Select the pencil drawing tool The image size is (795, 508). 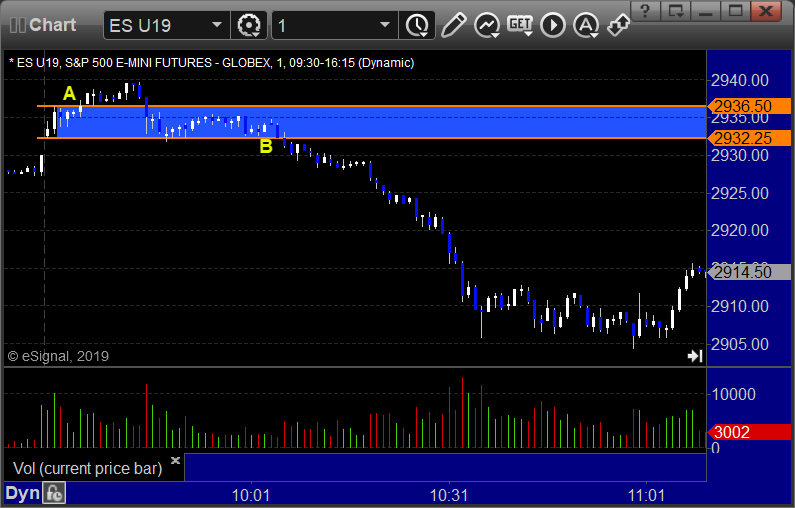[453, 25]
